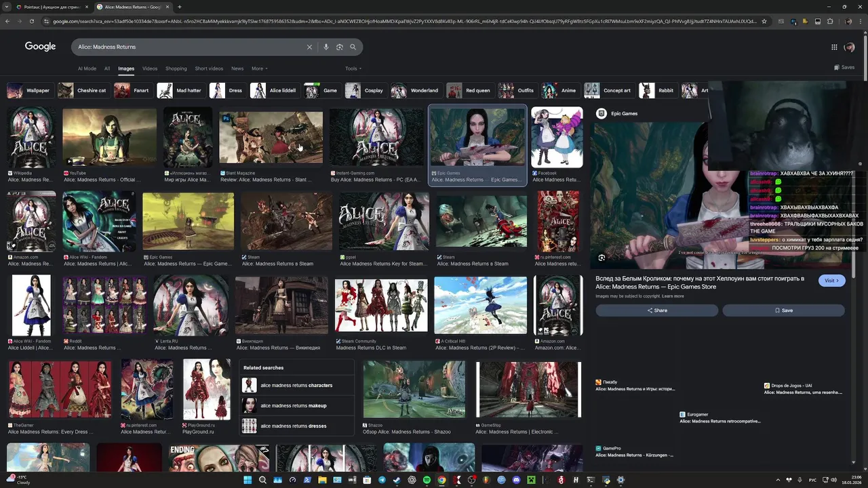Open search by image (Google Lens) icon

(x=340, y=47)
